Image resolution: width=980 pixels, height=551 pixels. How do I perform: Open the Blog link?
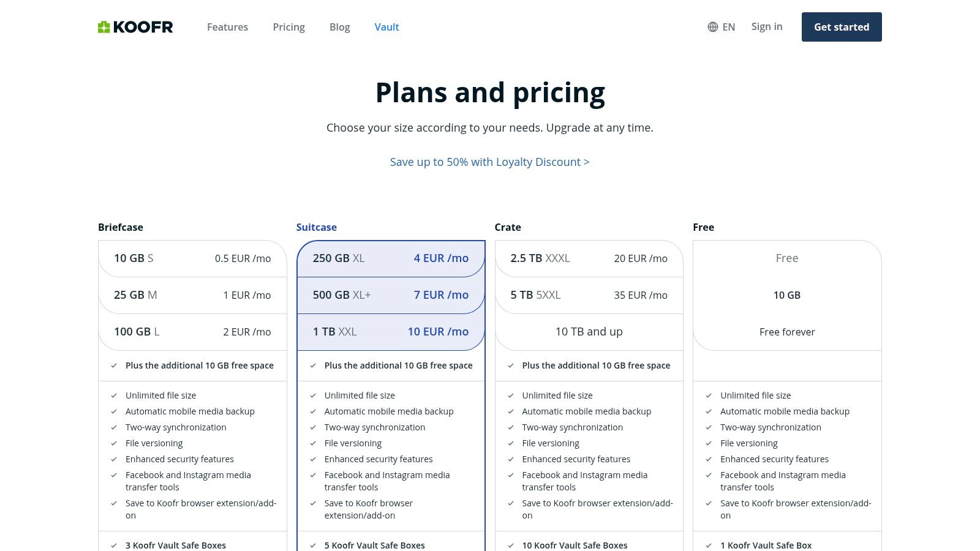[339, 27]
